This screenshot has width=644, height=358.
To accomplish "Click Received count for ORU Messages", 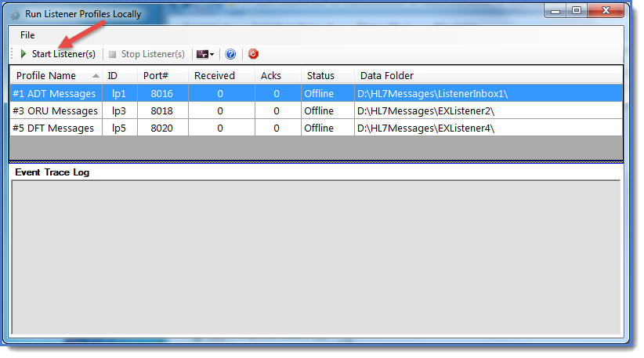I will point(220,111).
